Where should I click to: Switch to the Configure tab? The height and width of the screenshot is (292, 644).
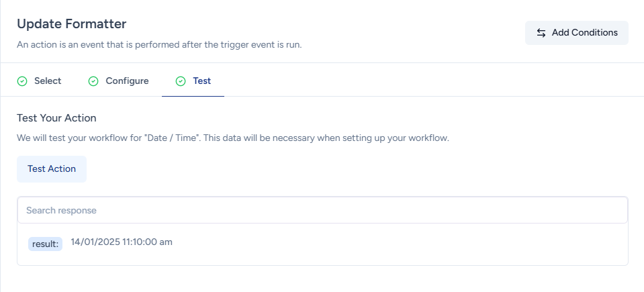127,81
